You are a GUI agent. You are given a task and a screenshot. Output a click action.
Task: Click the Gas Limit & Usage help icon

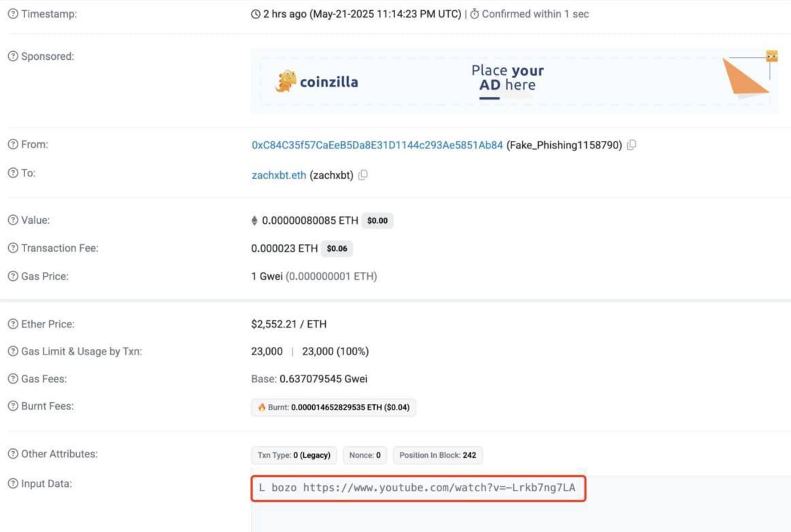click(13, 352)
